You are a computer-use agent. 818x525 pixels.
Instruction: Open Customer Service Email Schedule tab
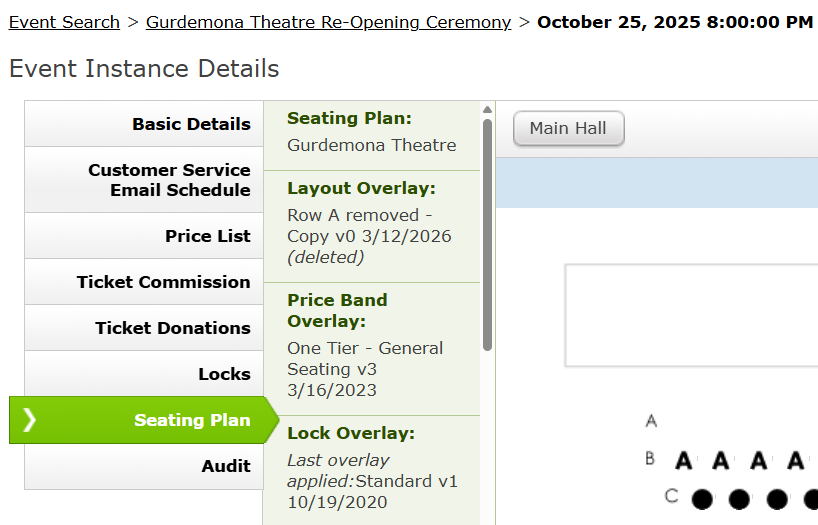[x=144, y=180]
